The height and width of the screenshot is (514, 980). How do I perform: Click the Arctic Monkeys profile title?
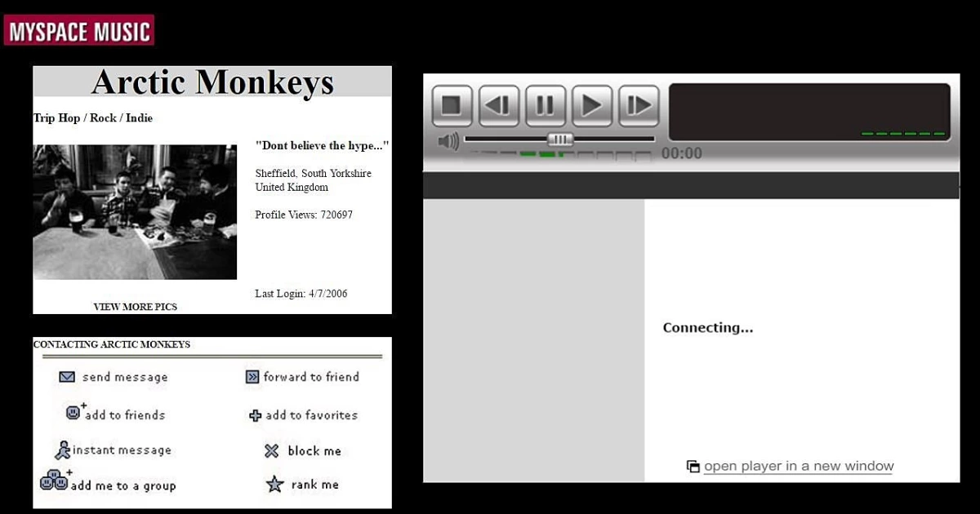coord(212,82)
